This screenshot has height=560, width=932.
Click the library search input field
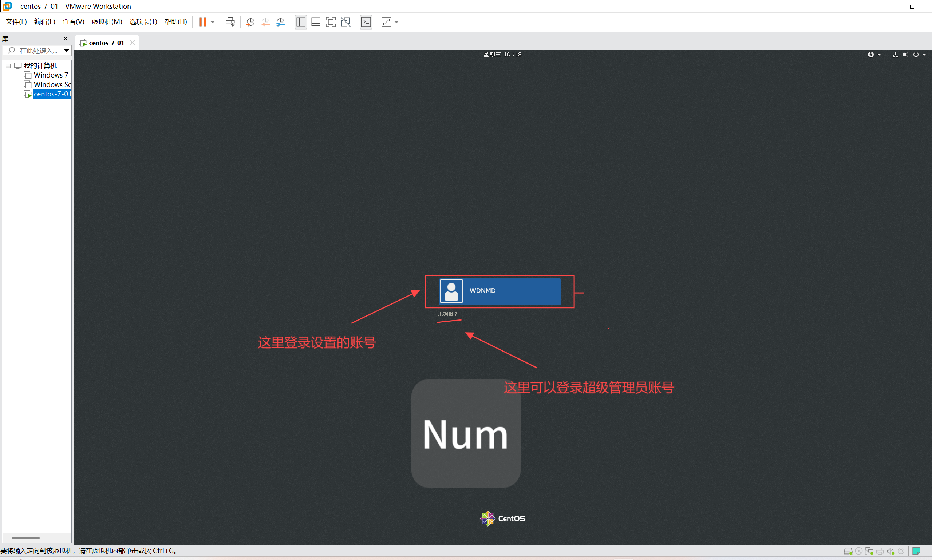[38, 50]
